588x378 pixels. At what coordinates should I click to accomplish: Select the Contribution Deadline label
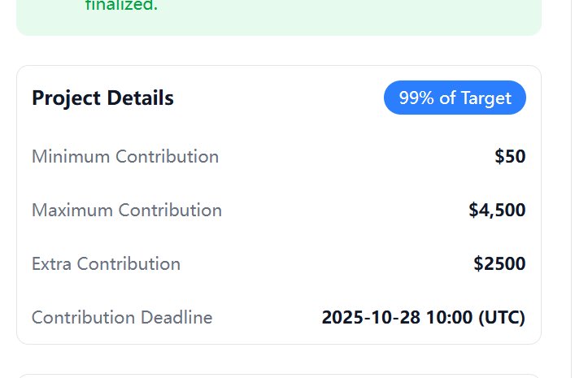(x=122, y=317)
